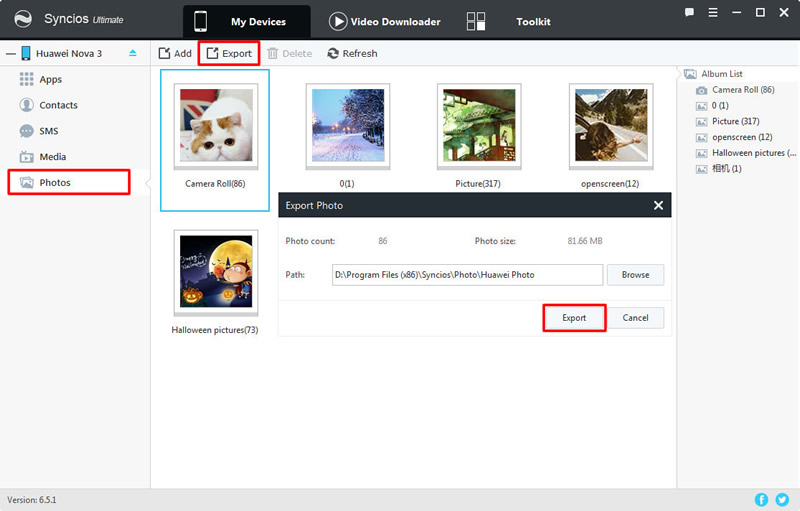This screenshot has width=800, height=511.
Task: Click the Version: 6.5.1 status text
Action: [32, 500]
